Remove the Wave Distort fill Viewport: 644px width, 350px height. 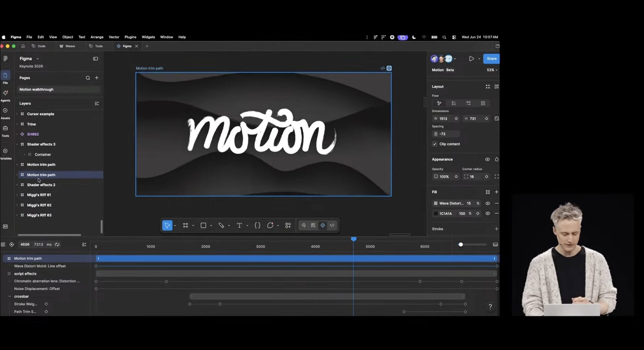click(497, 203)
